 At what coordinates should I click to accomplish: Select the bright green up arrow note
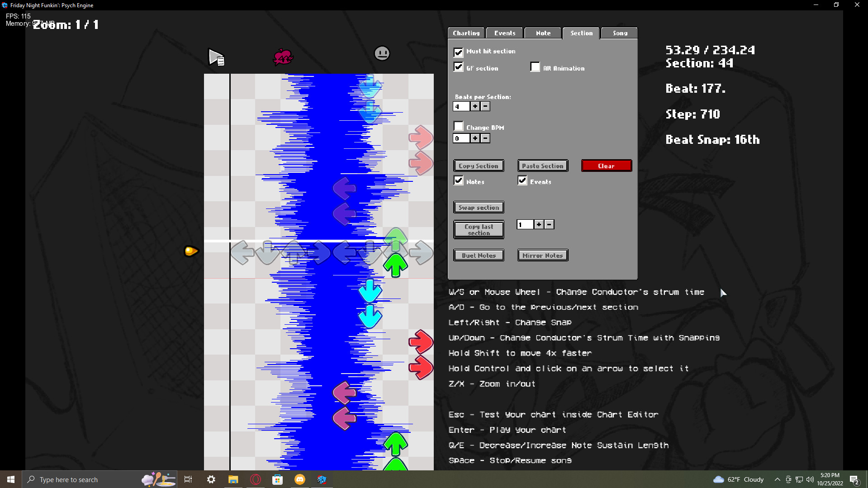(395, 265)
